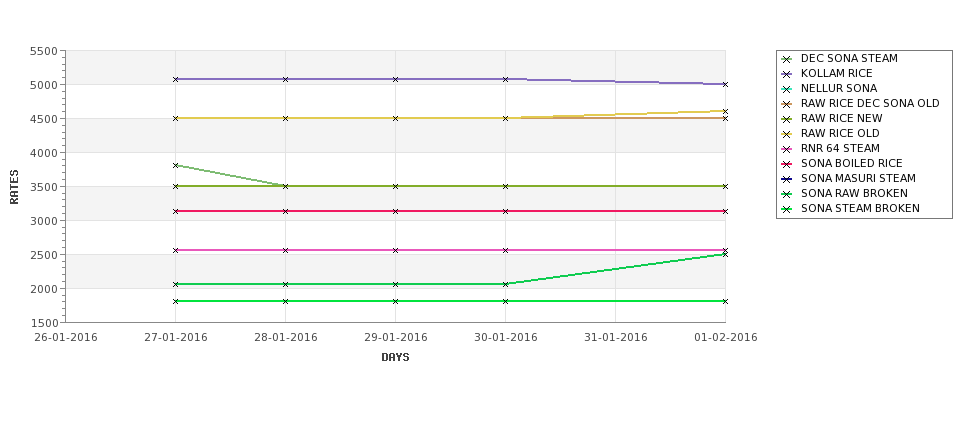Click the RATES y-axis title
975x429 pixels.
click(15, 186)
